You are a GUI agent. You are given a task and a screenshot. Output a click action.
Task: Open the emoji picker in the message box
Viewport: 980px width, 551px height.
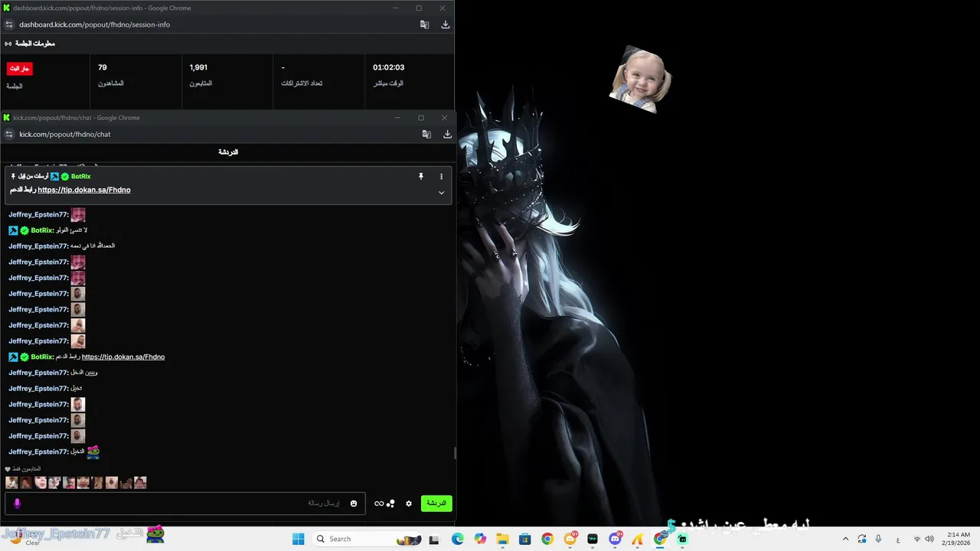[354, 504]
